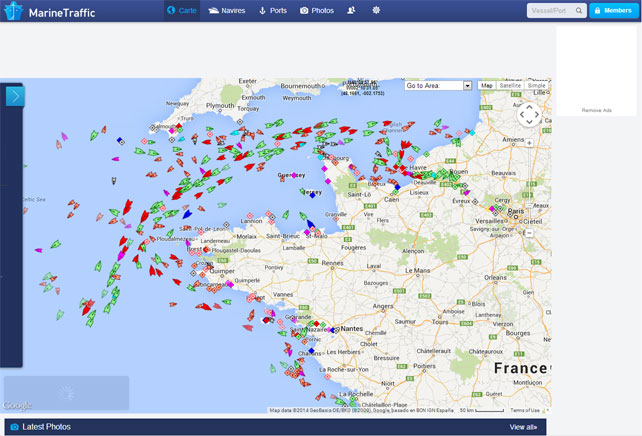The image size is (642, 436).
Task: Open the Carte map tab
Action: click(183, 10)
